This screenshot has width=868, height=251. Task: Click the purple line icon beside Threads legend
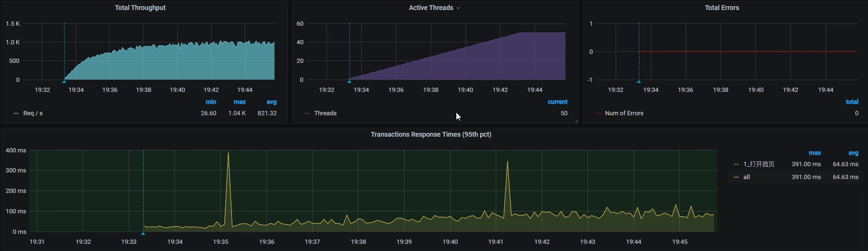click(x=307, y=113)
